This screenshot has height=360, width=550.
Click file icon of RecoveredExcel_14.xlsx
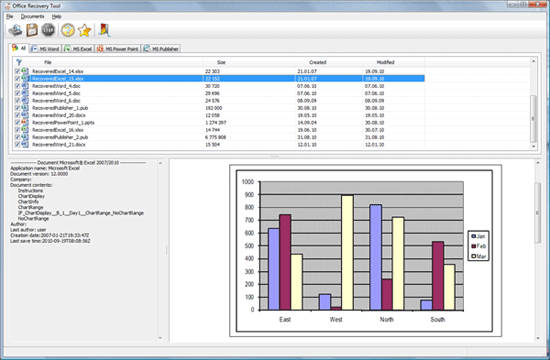[25, 71]
